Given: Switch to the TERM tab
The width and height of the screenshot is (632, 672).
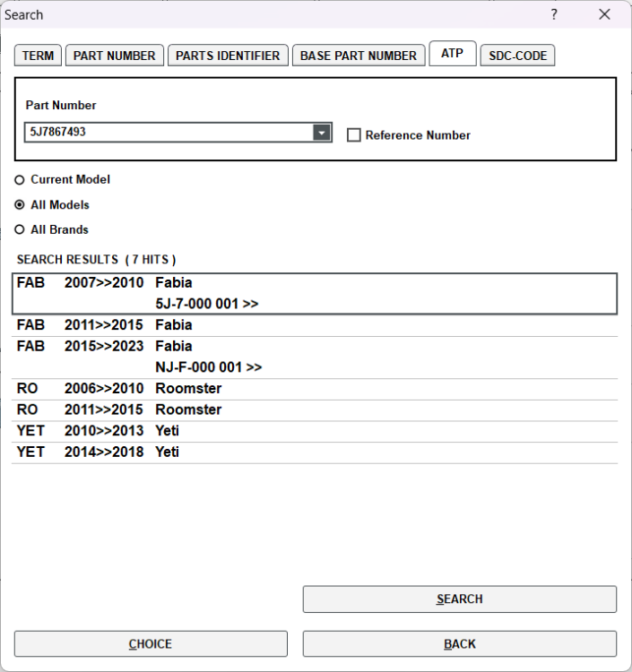Looking at the screenshot, I should (38, 56).
